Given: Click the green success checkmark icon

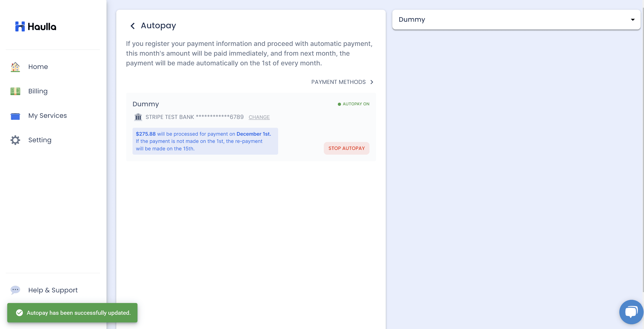Looking at the screenshot, I should pyautogui.click(x=19, y=312).
